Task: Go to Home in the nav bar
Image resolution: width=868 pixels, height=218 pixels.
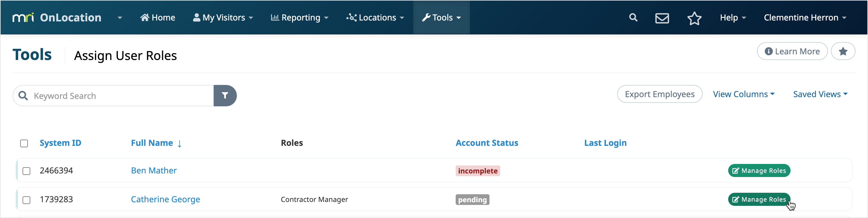Action: pos(158,18)
